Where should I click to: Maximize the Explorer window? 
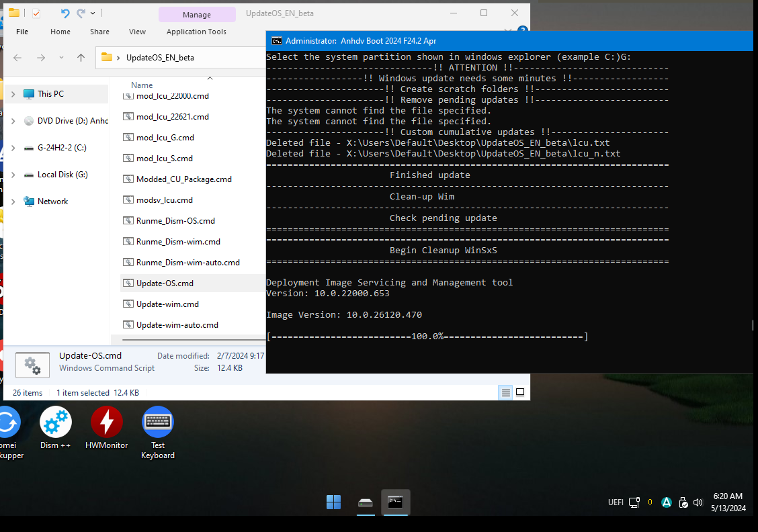pos(484,13)
